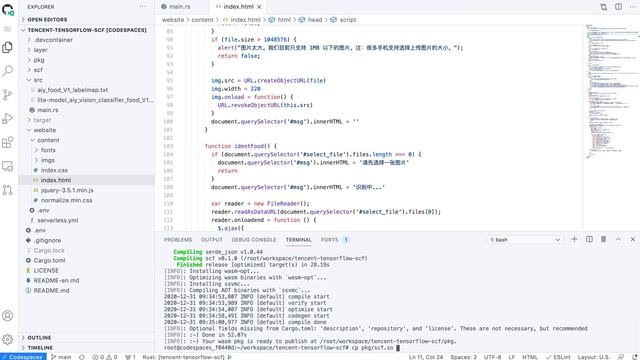
Task: Open the Explorer view in activity bar
Action: pos(7,47)
